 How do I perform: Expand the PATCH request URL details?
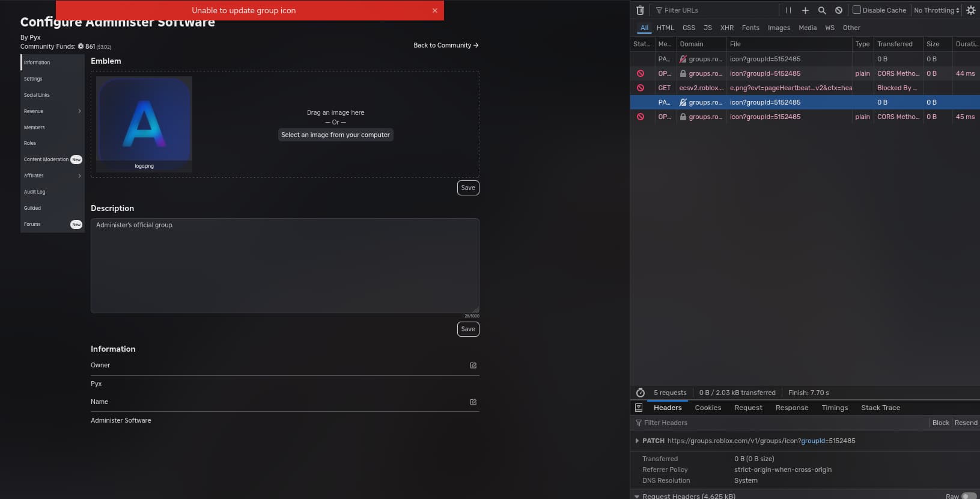coord(637,441)
